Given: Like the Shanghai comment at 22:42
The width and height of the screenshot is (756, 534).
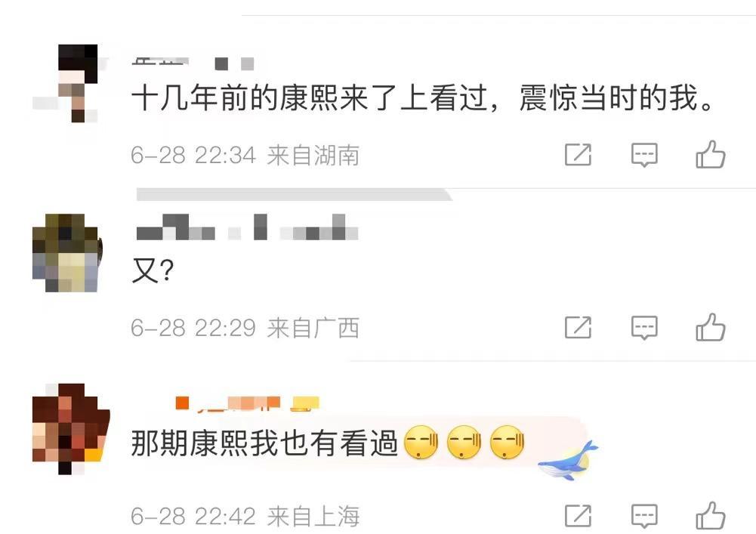Looking at the screenshot, I should click(711, 516).
